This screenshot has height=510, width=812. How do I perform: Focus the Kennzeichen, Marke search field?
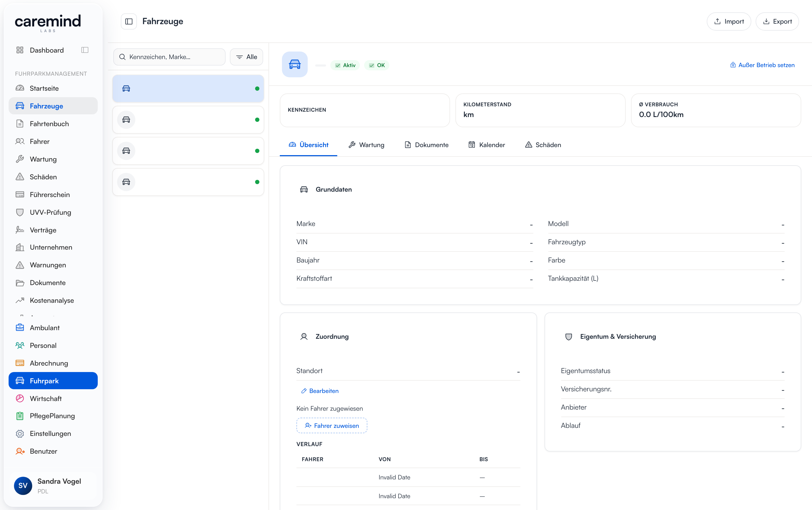click(169, 57)
